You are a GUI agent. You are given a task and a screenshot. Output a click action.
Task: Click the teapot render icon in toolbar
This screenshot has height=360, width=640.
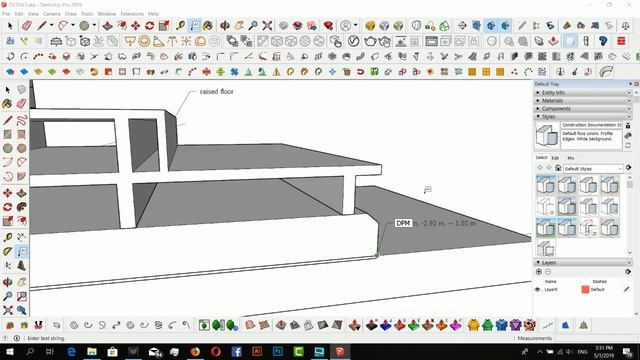pyautogui.click(x=370, y=41)
